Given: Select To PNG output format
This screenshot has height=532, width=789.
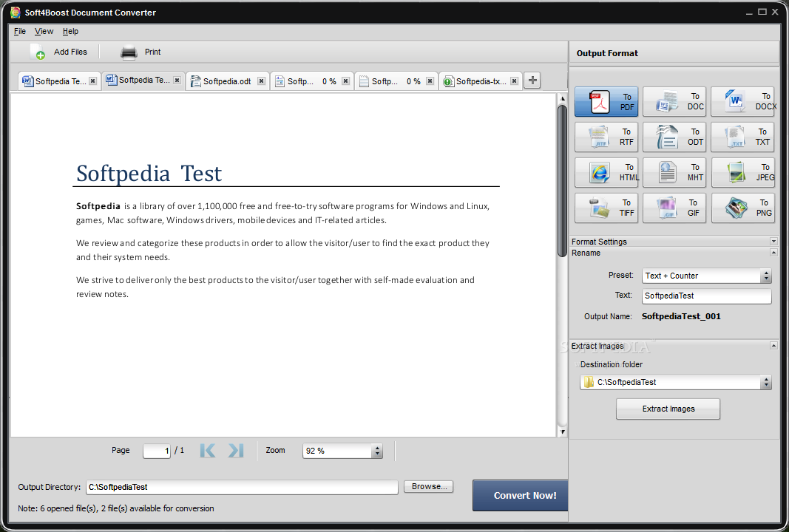Looking at the screenshot, I should click(742, 208).
